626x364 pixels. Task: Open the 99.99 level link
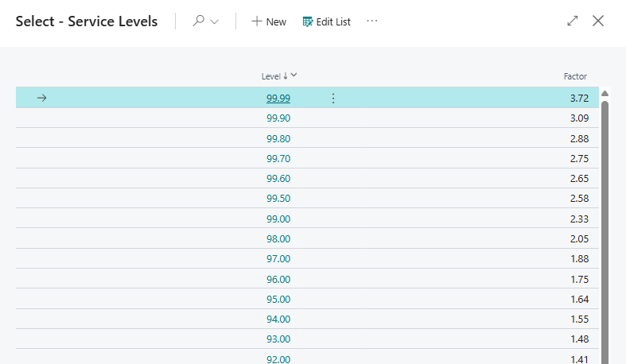pyautogui.click(x=278, y=98)
